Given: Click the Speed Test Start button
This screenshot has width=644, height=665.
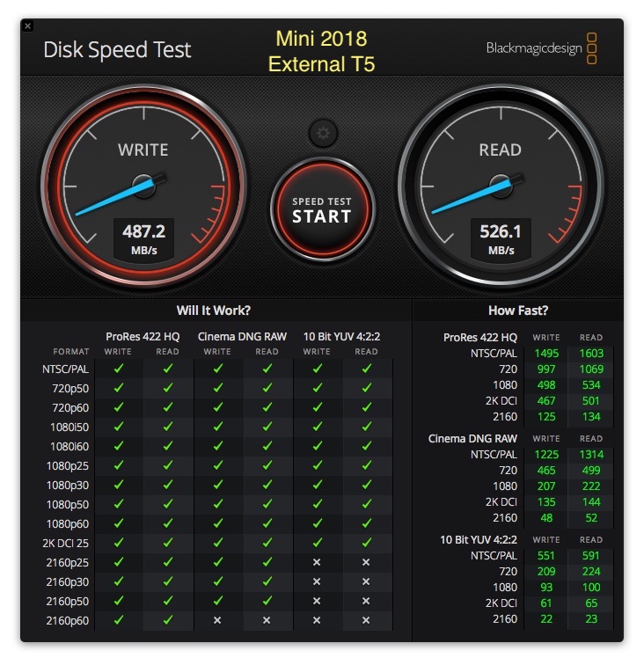Looking at the screenshot, I should tap(322, 210).
